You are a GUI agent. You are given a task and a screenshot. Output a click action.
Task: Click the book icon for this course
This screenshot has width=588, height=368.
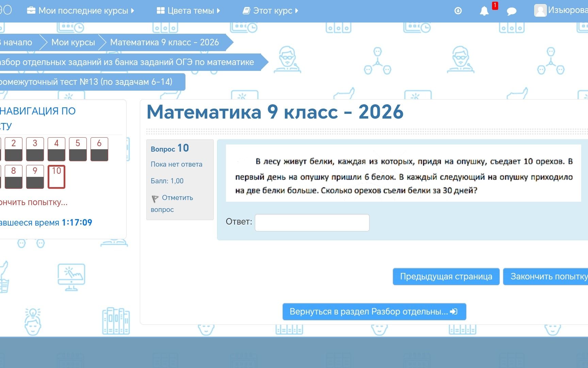pos(246,11)
